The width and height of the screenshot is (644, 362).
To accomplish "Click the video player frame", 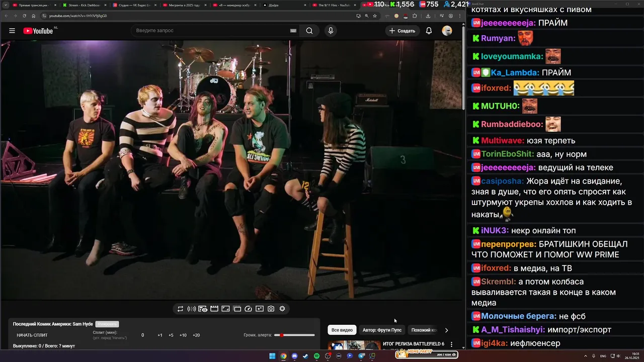I will [x=231, y=170].
